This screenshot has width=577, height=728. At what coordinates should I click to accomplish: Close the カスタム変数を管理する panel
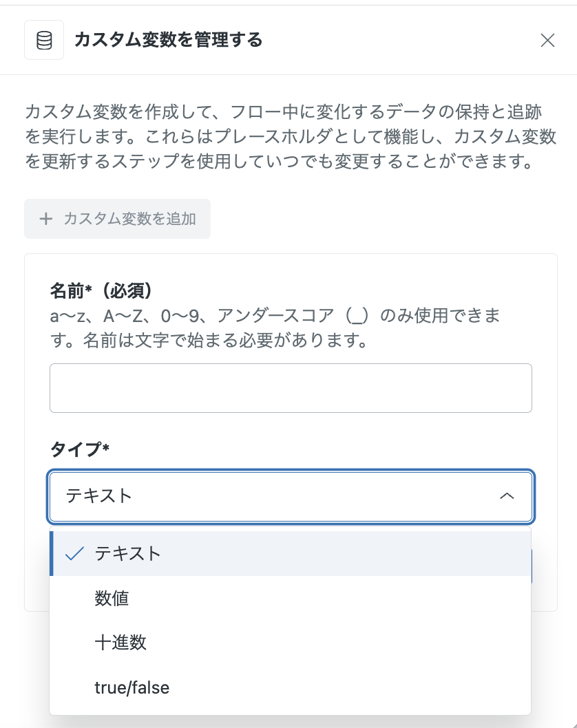click(x=547, y=41)
